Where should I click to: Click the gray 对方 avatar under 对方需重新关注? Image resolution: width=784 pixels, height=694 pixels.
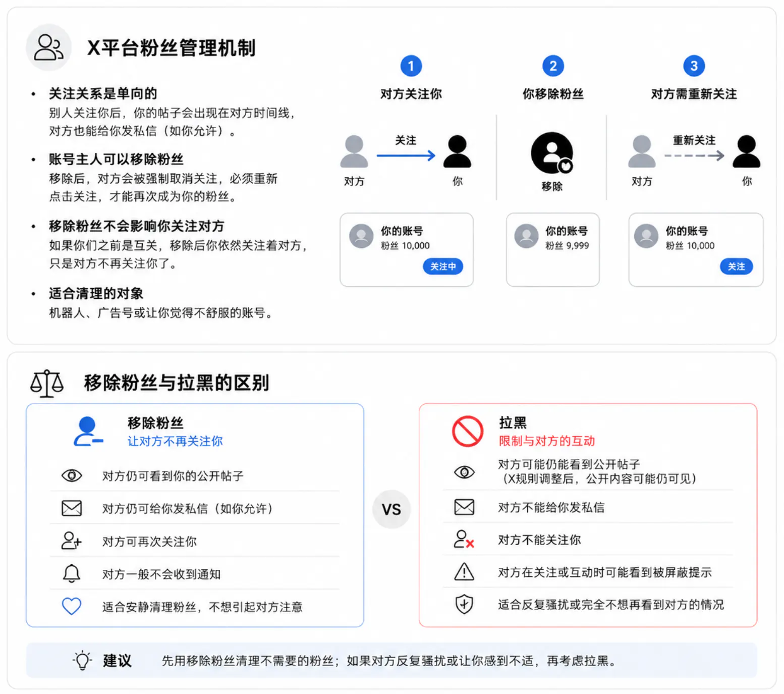(642, 151)
